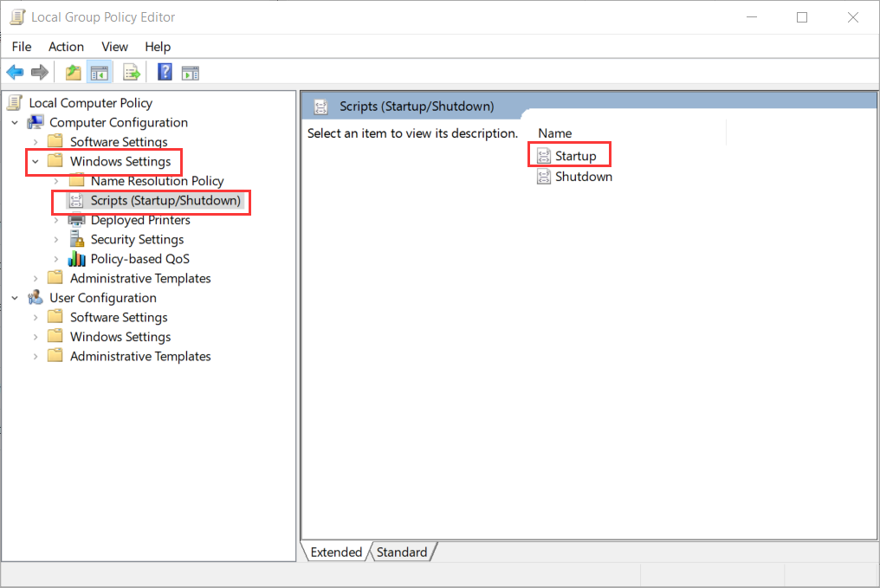The image size is (880, 588).
Task: Switch to the Standard tab
Action: pos(402,552)
